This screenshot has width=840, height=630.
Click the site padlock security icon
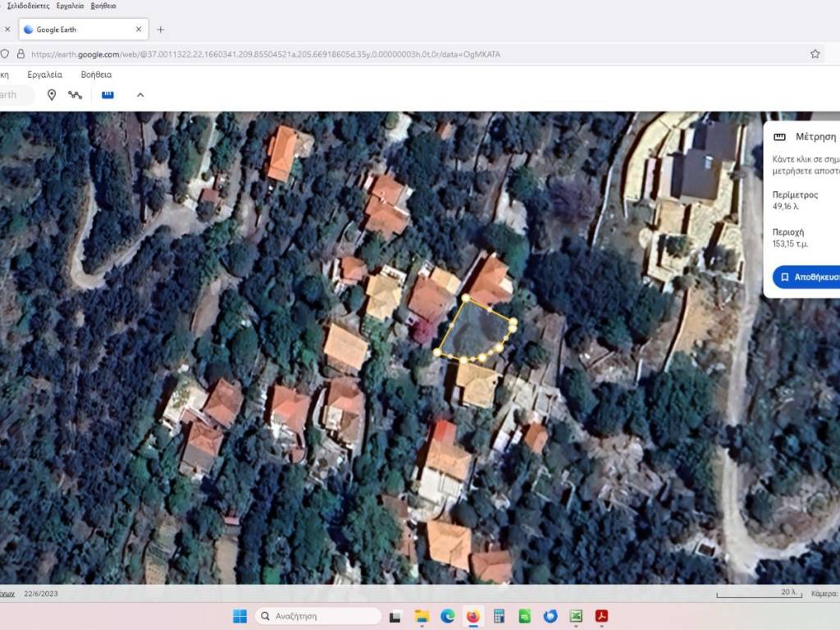(21, 54)
